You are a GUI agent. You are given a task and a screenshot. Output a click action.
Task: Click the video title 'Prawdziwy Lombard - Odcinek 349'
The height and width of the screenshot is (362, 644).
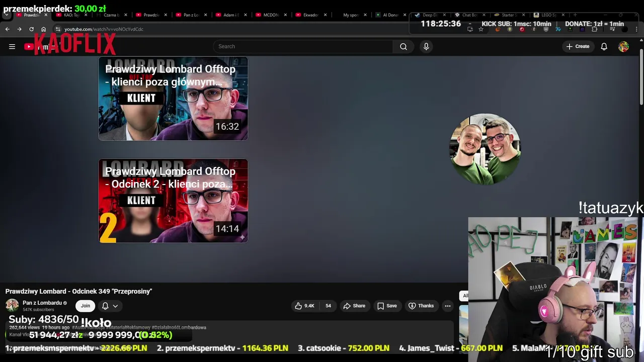(x=78, y=291)
